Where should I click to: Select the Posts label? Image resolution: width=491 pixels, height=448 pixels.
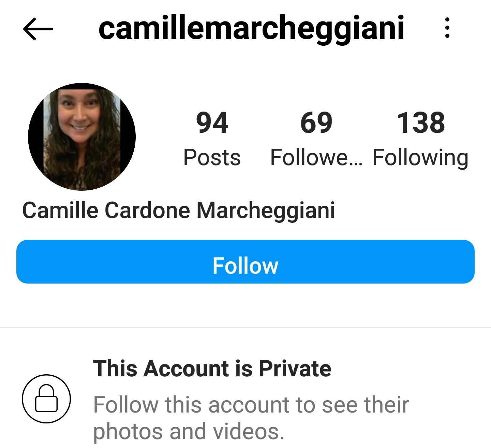pyautogui.click(x=212, y=158)
